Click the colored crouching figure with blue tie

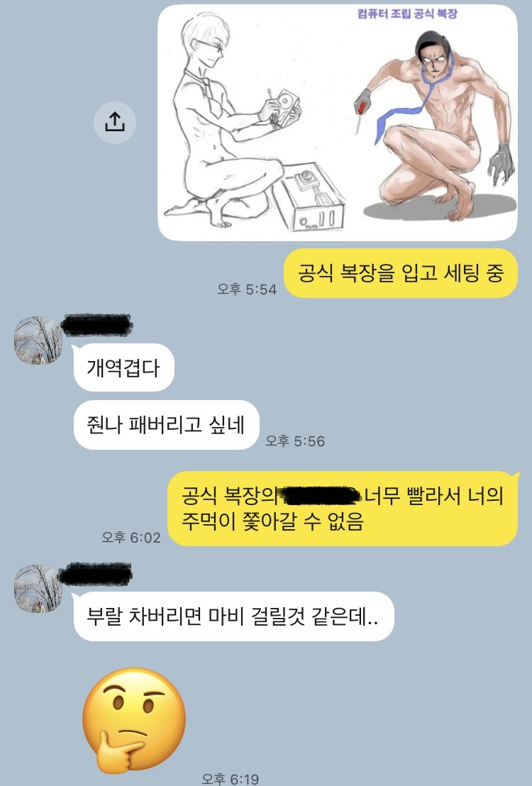tap(434, 126)
